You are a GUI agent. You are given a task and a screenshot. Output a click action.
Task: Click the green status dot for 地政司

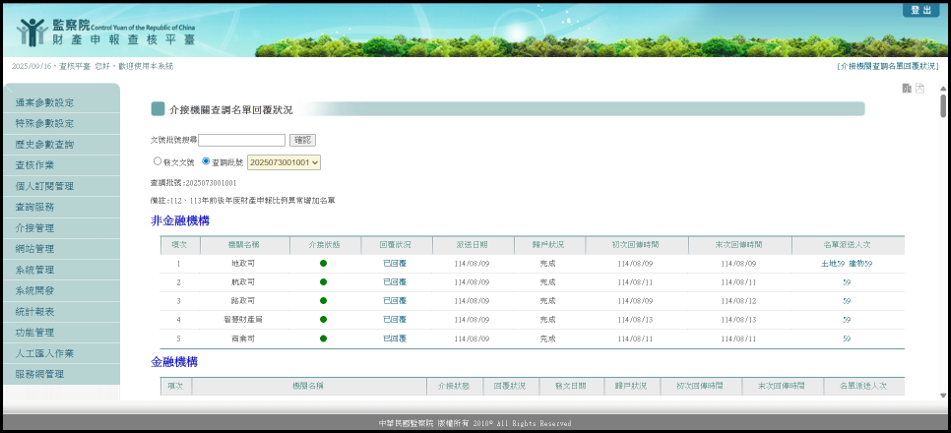323,264
